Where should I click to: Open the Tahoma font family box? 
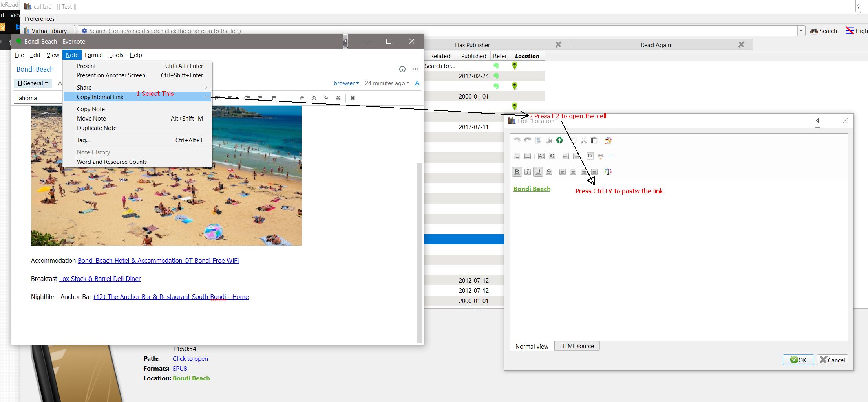pyautogui.click(x=38, y=98)
